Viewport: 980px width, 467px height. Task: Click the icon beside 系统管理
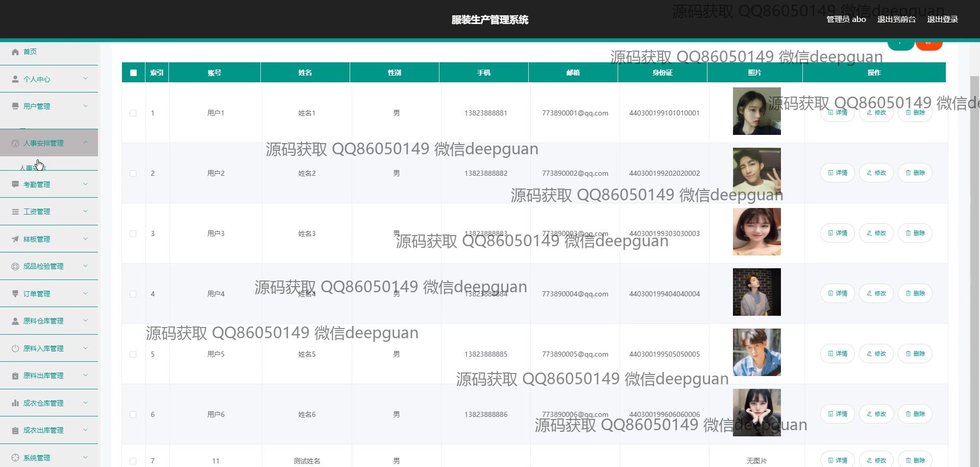coord(15,458)
